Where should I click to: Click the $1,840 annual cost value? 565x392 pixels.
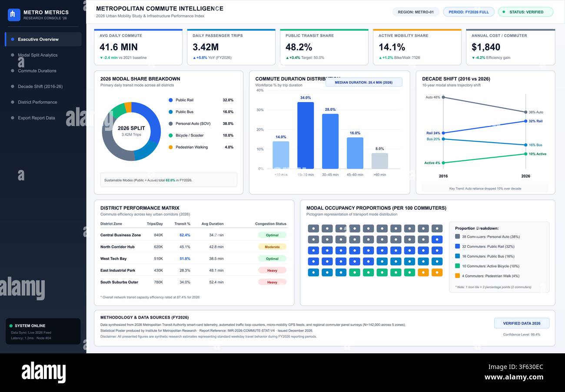pos(486,47)
